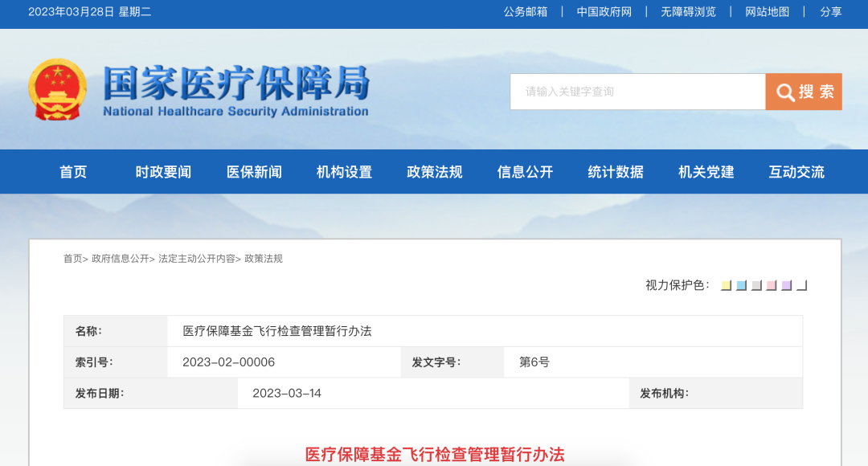Select the purple eye-protection color swatch
This screenshot has width=868, height=466.
pos(787,285)
